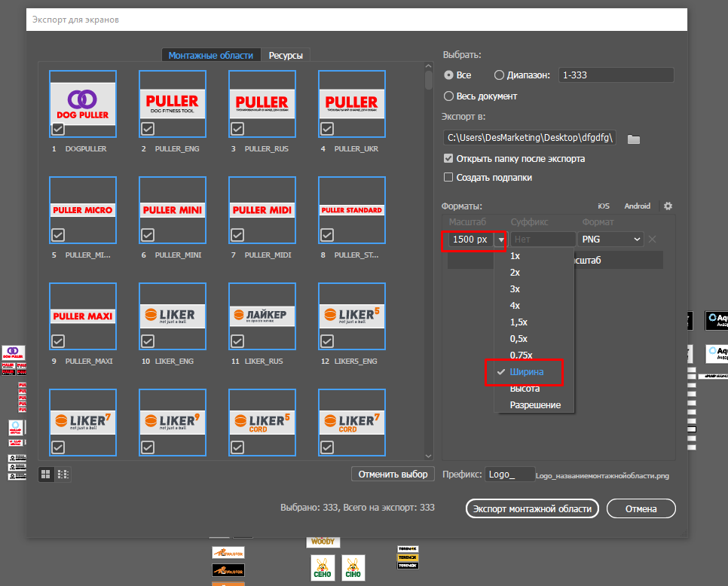Uncheck PULLER_RUS artboard checkbox

[x=237, y=129]
